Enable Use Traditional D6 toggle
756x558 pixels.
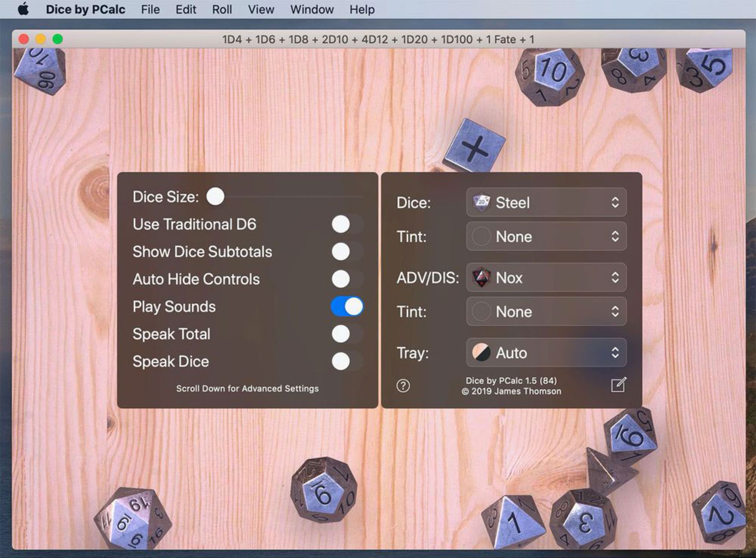347,224
